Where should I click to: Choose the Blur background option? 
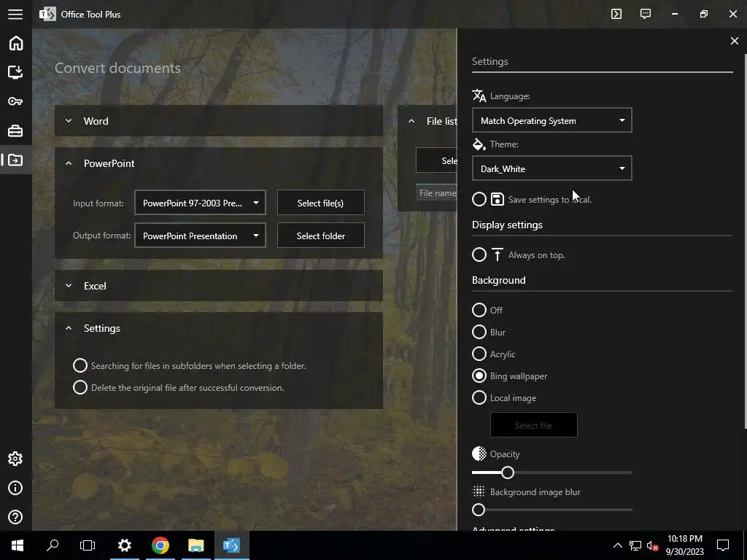479,332
